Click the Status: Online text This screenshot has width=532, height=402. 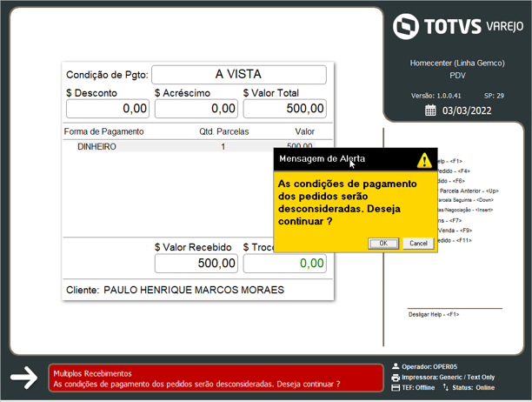[x=473, y=388]
